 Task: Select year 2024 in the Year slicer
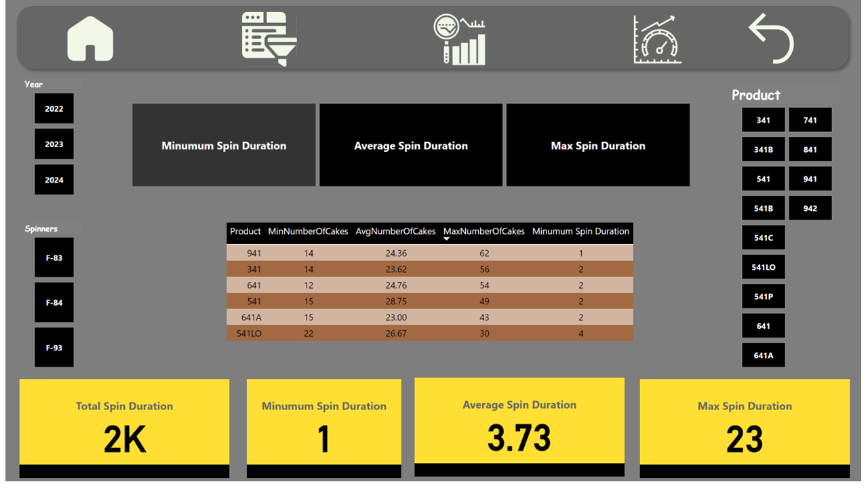54,180
